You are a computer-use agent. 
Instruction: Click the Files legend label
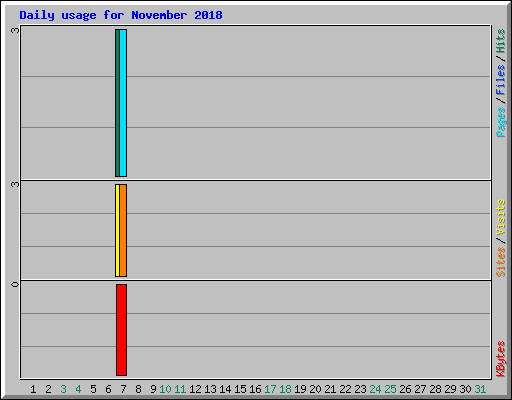500,80
